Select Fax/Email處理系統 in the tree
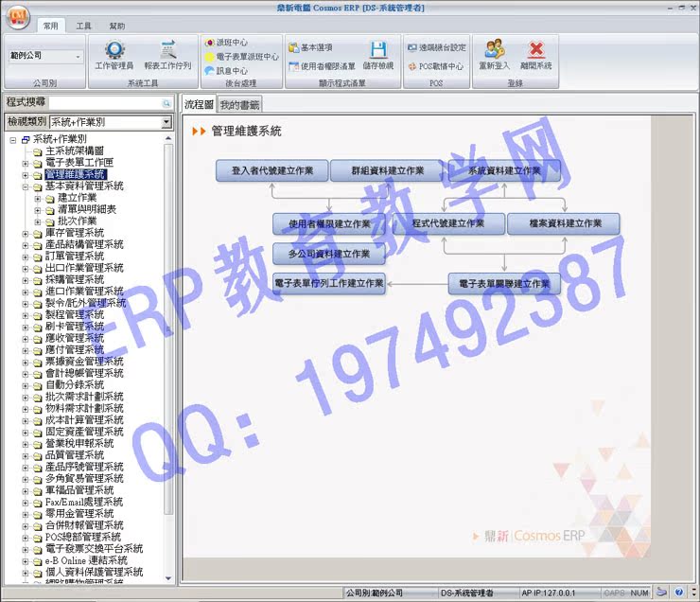The image size is (700, 602). 84,502
